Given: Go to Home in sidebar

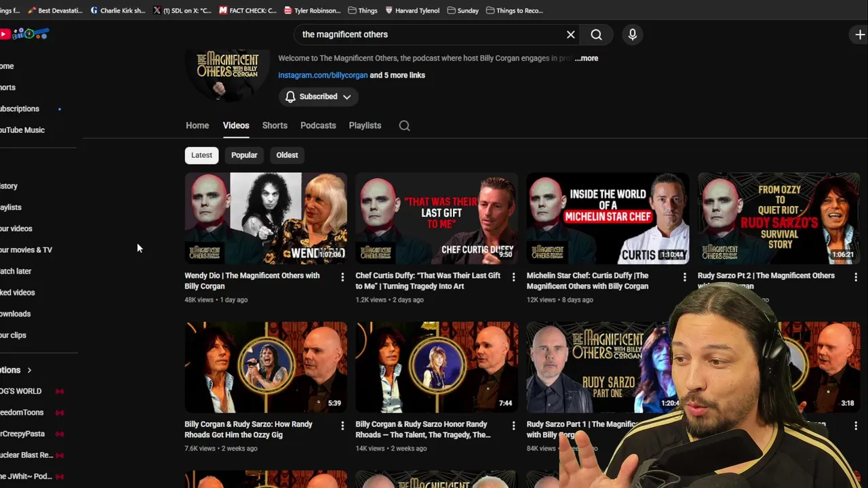Looking at the screenshot, I should pyautogui.click(x=7, y=66).
